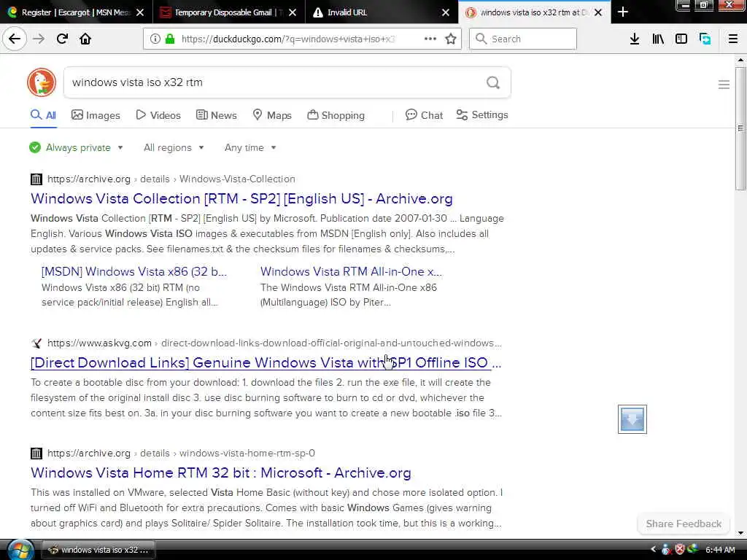The width and height of the screenshot is (747, 560).
Task: Toggle the sidebar view icon
Action: coord(681,39)
